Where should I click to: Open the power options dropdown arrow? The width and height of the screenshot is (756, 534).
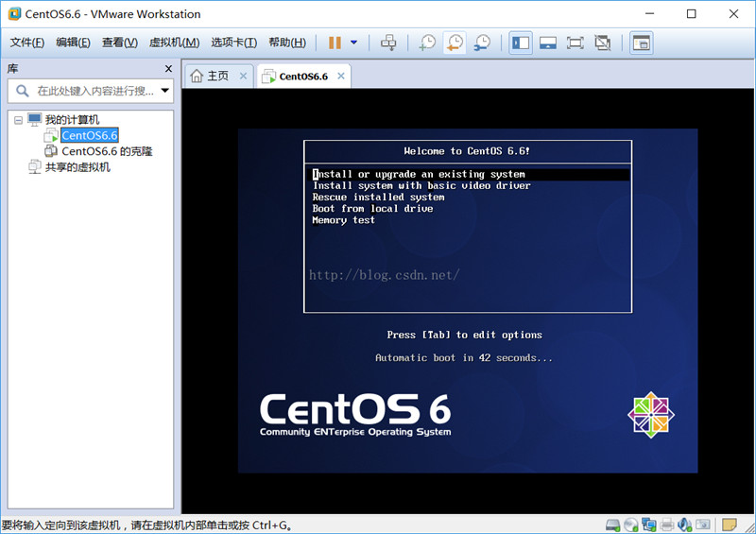click(353, 43)
